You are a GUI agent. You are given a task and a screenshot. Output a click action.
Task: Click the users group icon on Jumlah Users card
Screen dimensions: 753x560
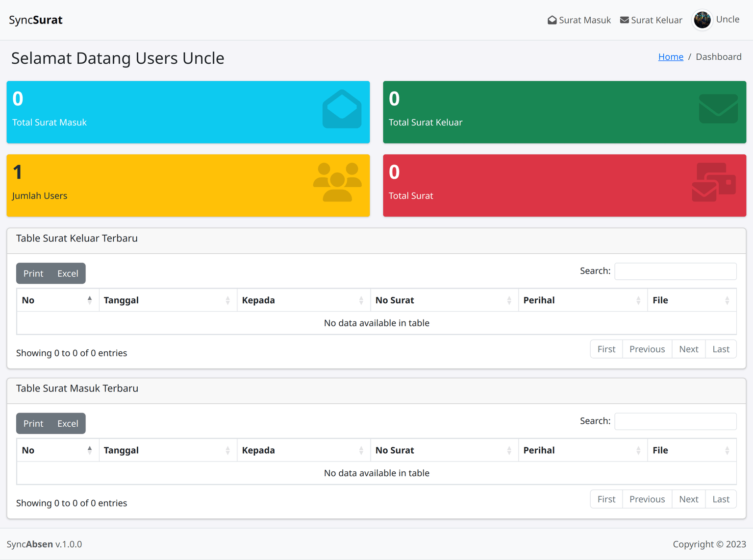pyautogui.click(x=337, y=182)
